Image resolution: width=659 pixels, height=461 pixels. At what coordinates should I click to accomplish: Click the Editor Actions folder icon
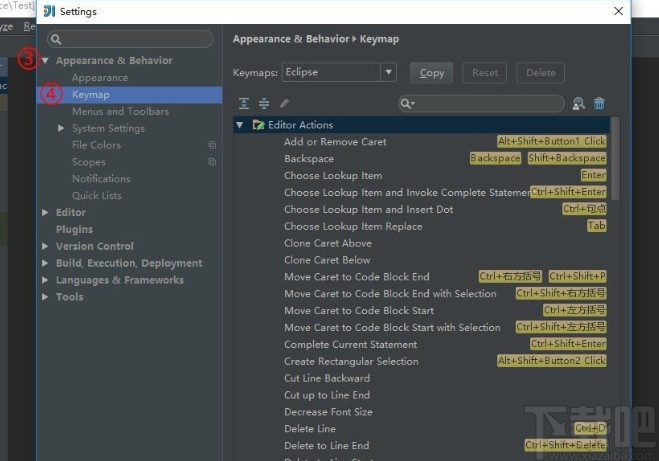(259, 125)
